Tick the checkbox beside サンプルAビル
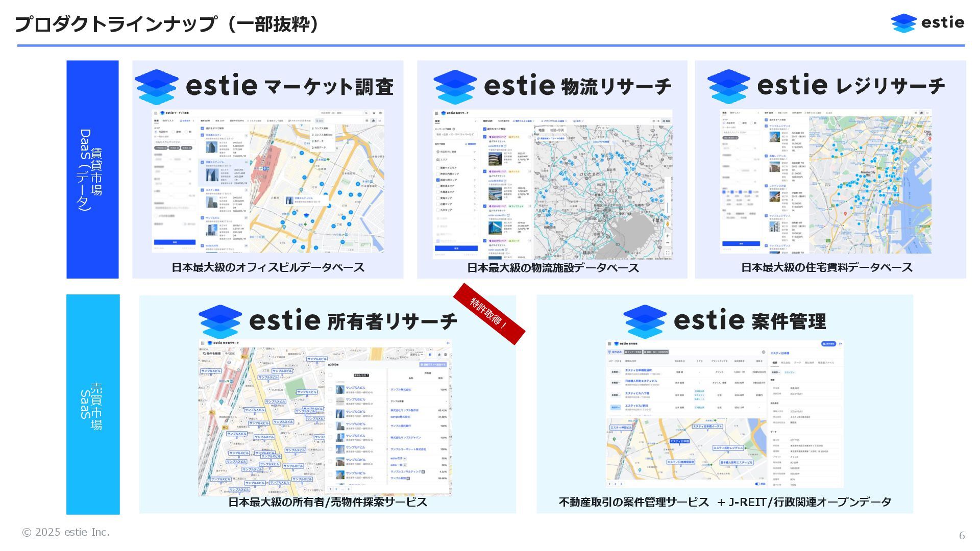The width and height of the screenshot is (980, 551). (x=330, y=389)
